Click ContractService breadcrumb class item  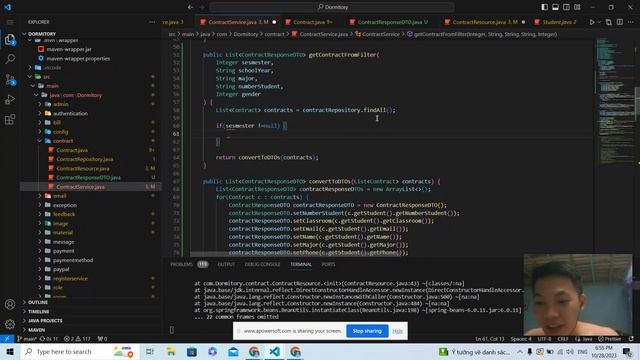tap(381, 34)
